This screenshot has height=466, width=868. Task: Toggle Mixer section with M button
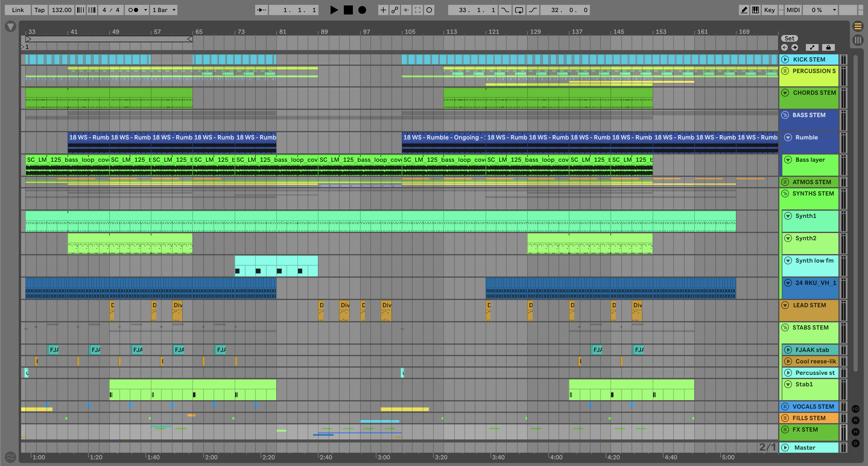[x=856, y=432]
